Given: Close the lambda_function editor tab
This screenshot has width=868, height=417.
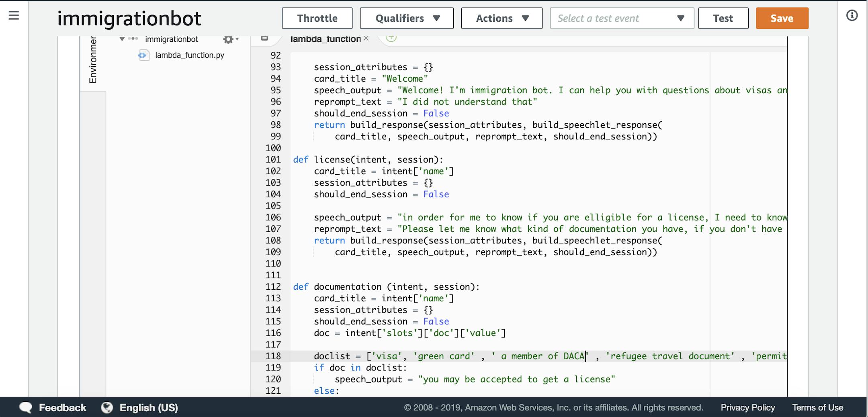Looking at the screenshot, I should [x=366, y=39].
